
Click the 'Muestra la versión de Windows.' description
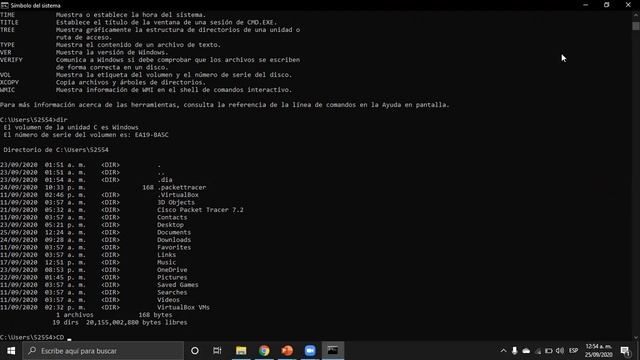[112, 52]
